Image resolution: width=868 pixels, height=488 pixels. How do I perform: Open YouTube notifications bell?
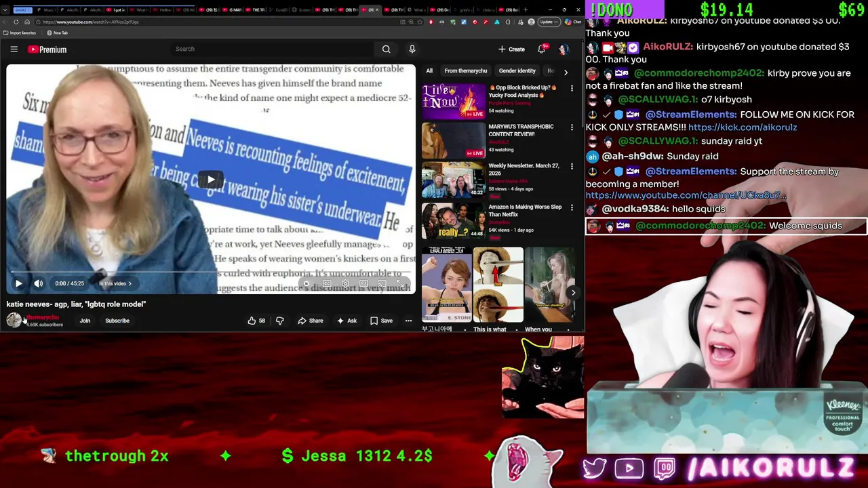[542, 49]
